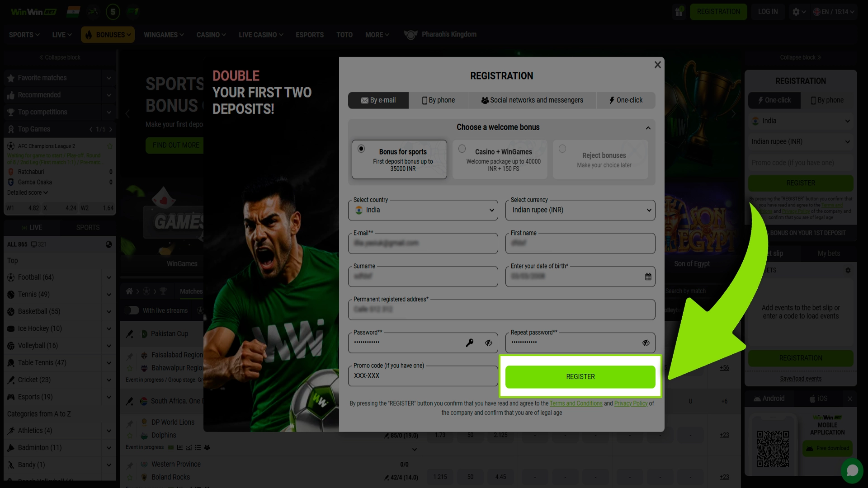The height and width of the screenshot is (488, 868).
Task: Collapse Choose a welcome bonus section
Action: point(648,128)
